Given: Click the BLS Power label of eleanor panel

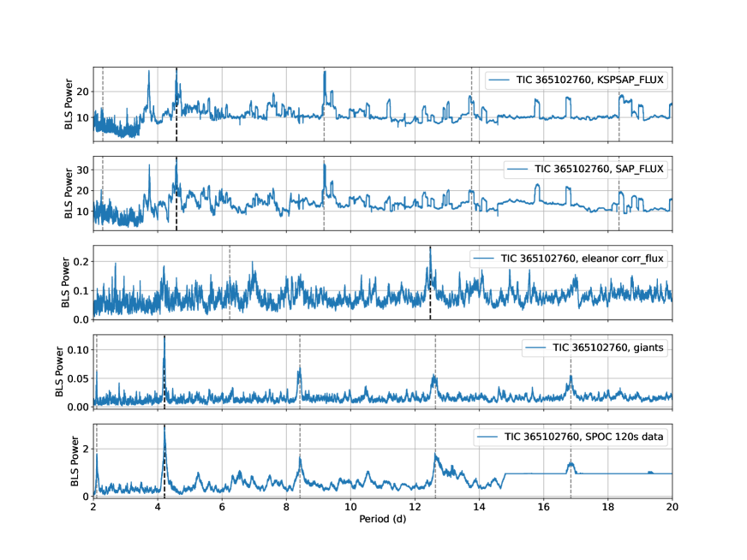Looking at the screenshot, I should pyautogui.click(x=66, y=283).
